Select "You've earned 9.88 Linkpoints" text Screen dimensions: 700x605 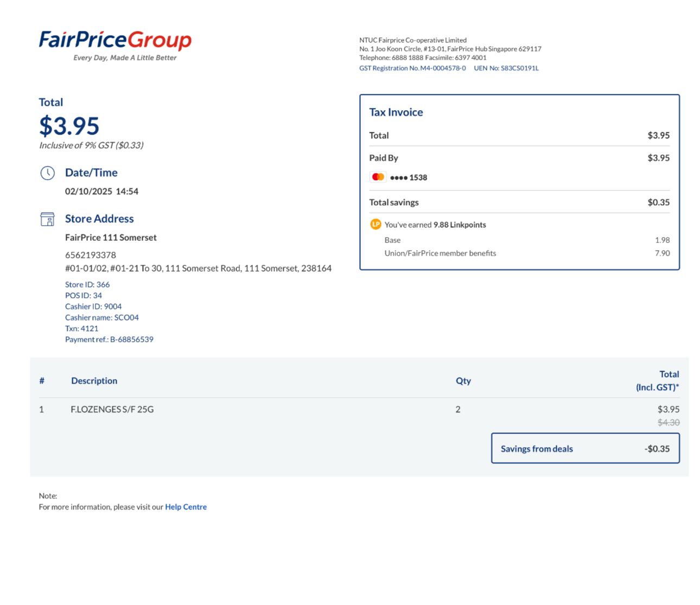point(435,225)
